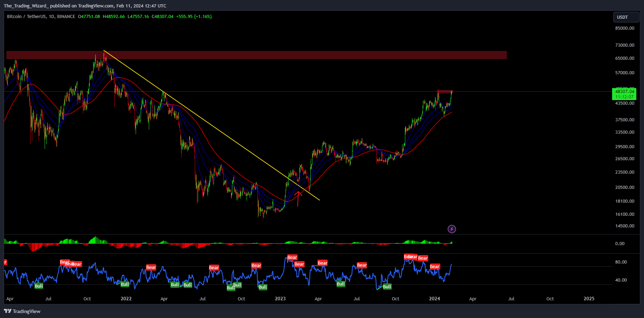Click the high value H48592.66
The image size is (644, 318).
[x=114, y=17]
